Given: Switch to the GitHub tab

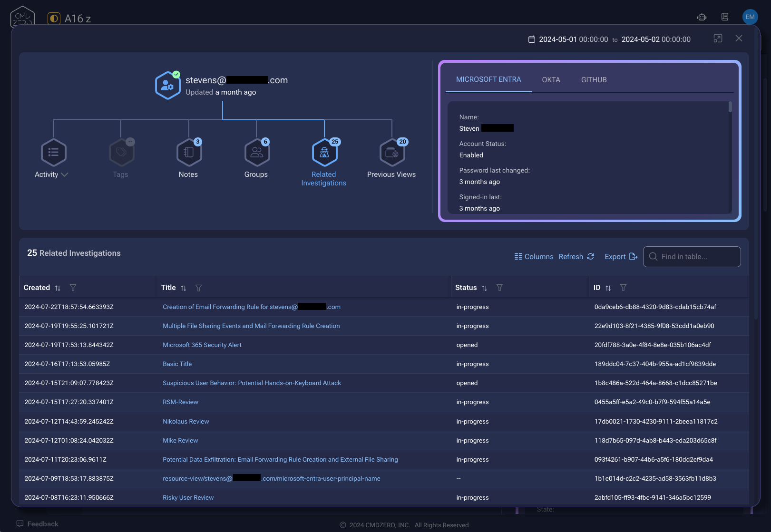Looking at the screenshot, I should tap(594, 80).
